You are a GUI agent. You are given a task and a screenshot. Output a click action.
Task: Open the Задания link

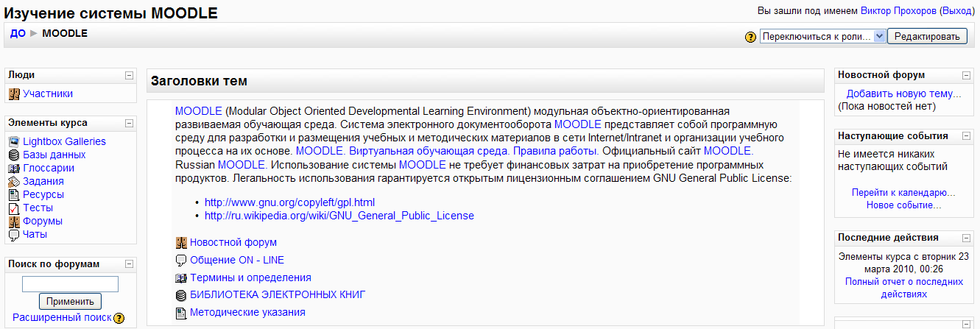(x=43, y=181)
